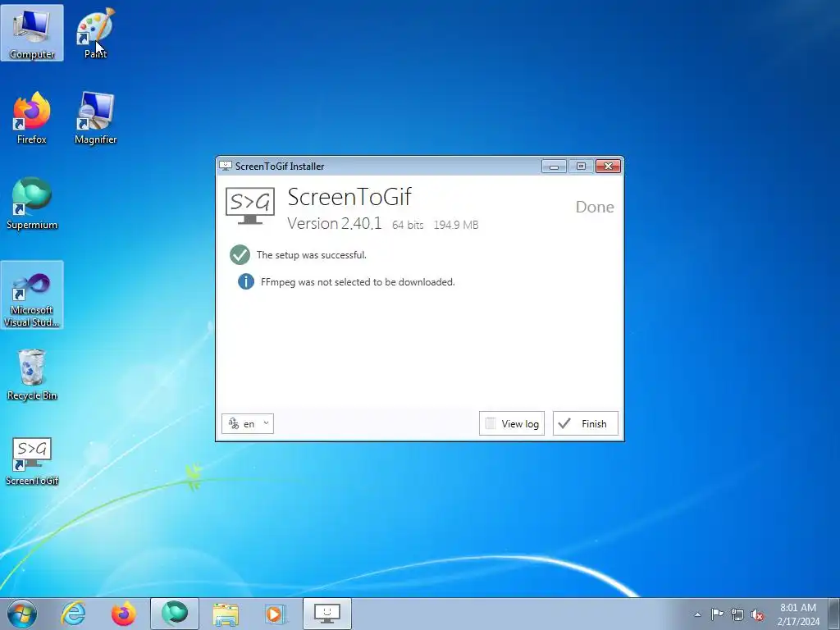
Task: Open the Paint desktop shortcut
Action: [x=95, y=33]
